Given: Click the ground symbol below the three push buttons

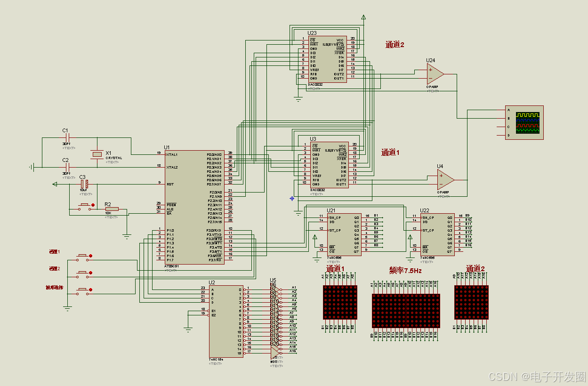Looking at the screenshot, I should [x=68, y=309].
